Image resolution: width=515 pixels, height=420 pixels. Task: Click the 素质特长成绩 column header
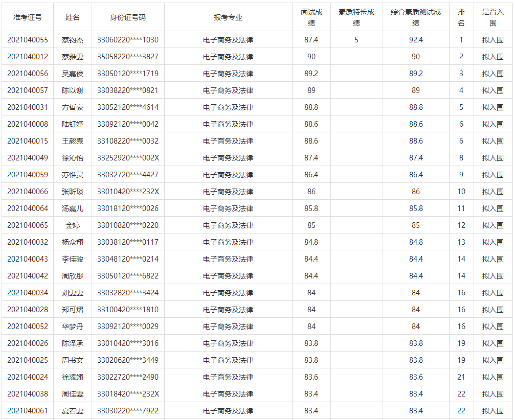(x=356, y=17)
